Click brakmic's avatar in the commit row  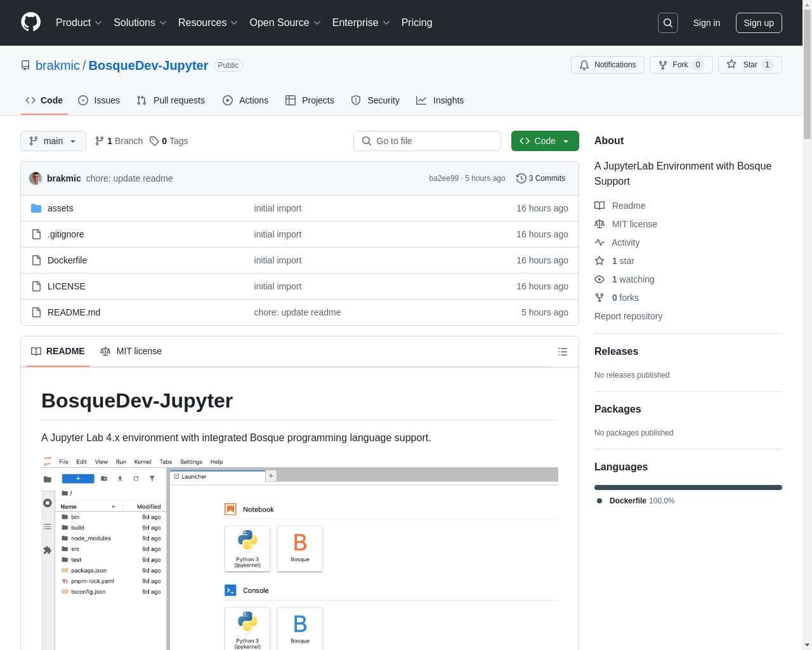[x=36, y=178]
